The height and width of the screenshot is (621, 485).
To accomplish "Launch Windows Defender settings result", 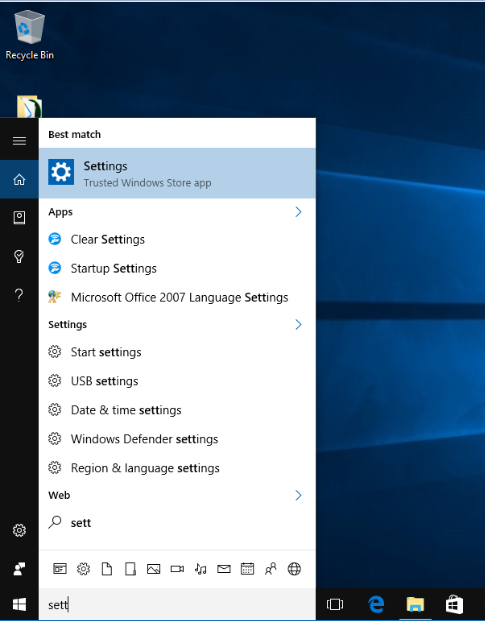I will coord(177,439).
